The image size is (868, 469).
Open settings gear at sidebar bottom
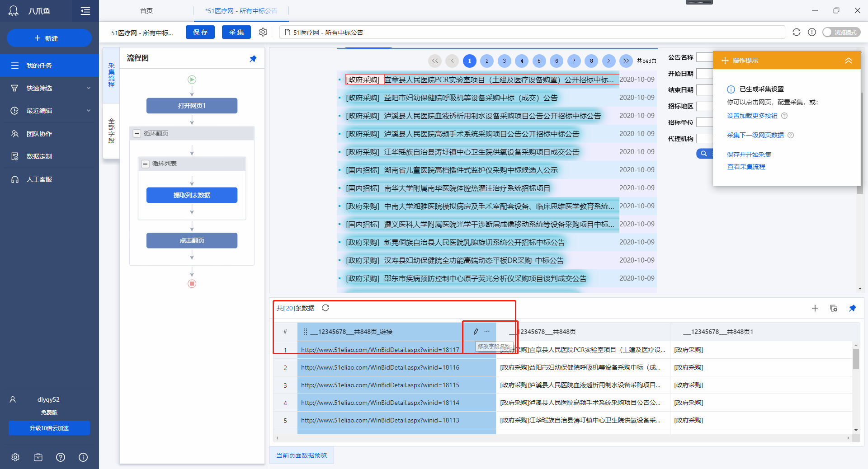click(15, 457)
